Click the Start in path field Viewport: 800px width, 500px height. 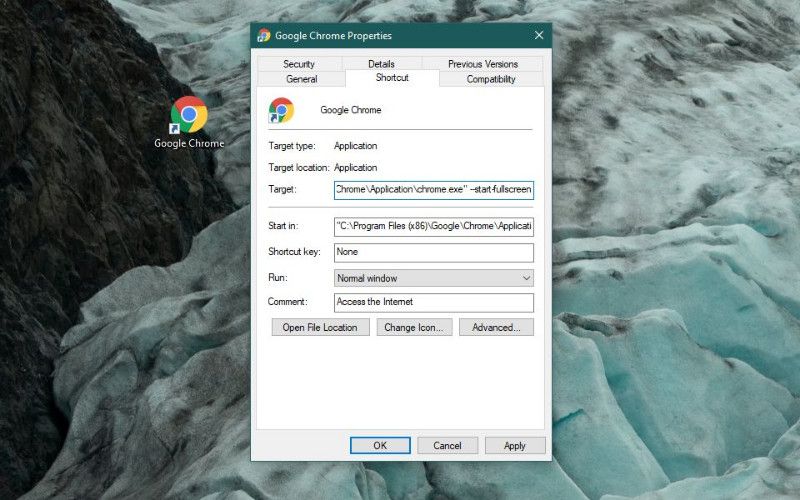point(433,225)
